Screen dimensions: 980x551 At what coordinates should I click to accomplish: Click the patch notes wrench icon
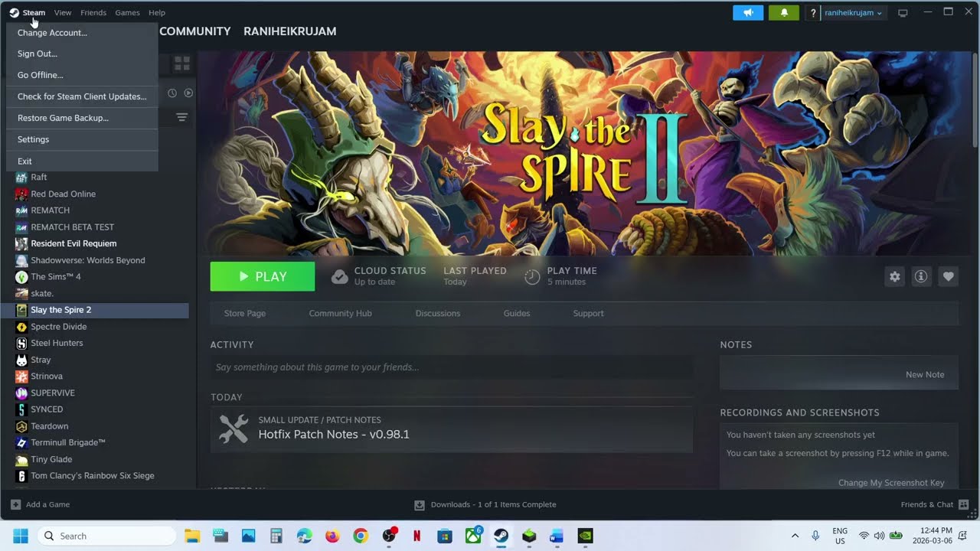tap(234, 429)
